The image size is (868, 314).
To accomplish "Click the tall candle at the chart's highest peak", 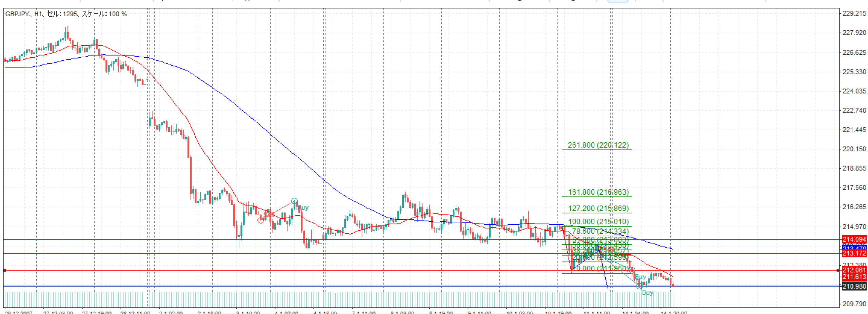I will pos(67,34).
